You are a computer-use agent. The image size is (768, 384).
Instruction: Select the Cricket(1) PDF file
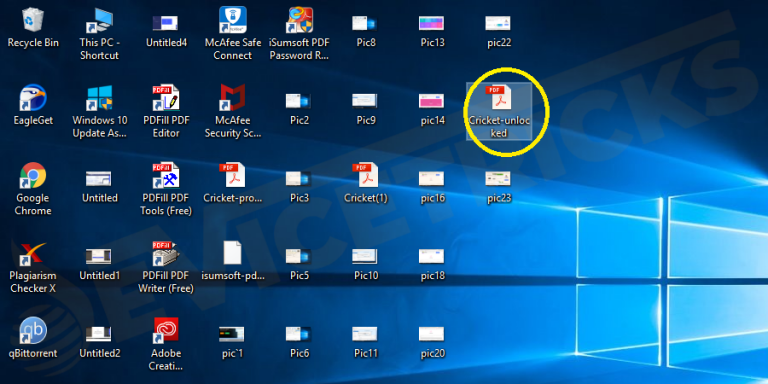coord(366,175)
